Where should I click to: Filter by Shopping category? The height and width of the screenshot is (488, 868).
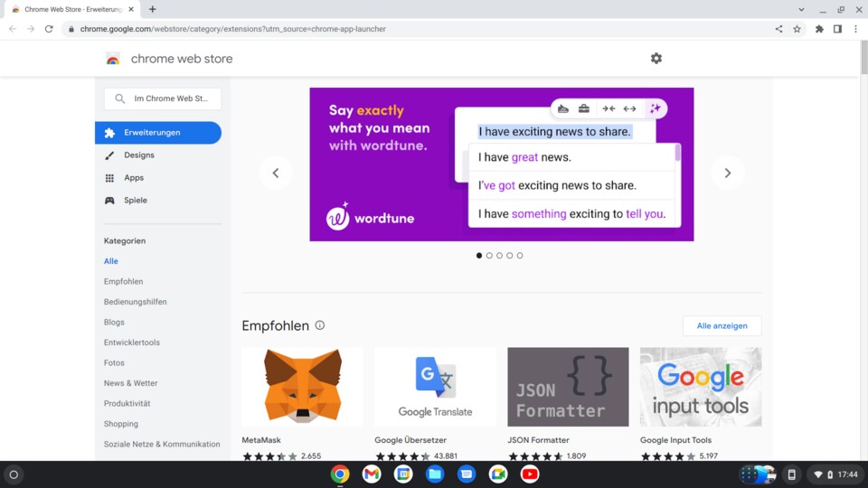click(x=120, y=424)
